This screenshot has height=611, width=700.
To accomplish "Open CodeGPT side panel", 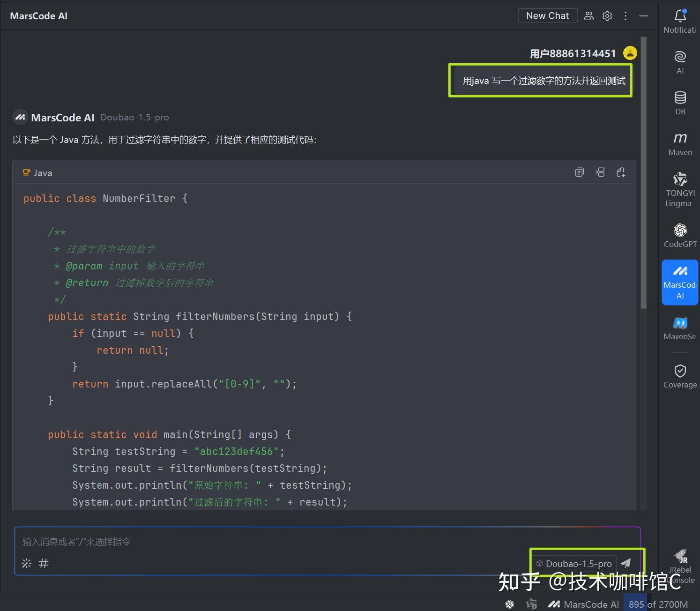I will point(680,235).
